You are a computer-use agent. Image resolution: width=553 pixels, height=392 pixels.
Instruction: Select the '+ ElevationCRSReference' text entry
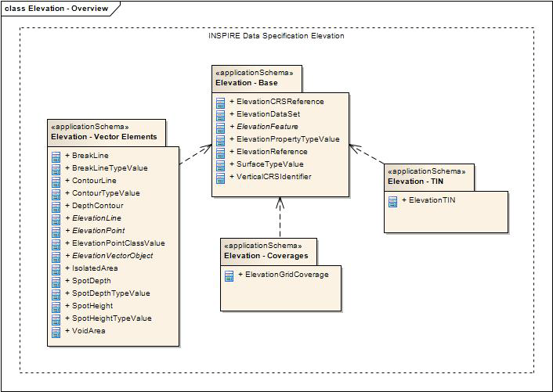[x=276, y=102]
